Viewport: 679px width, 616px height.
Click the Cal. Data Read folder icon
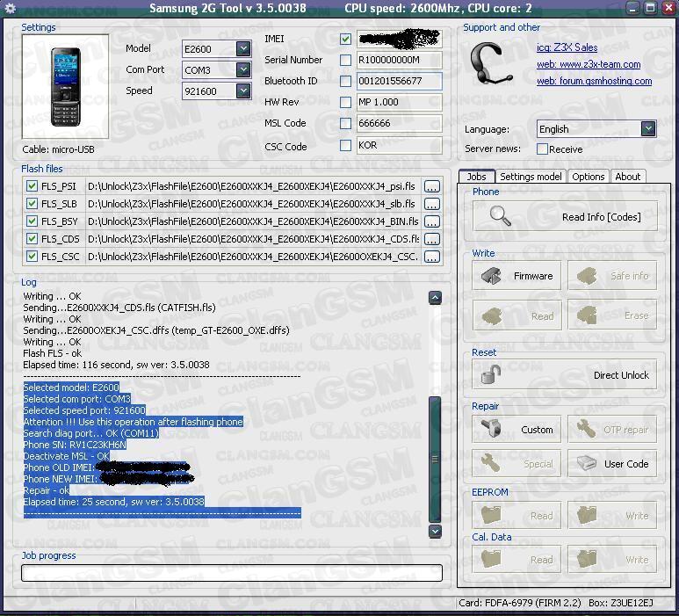491,559
